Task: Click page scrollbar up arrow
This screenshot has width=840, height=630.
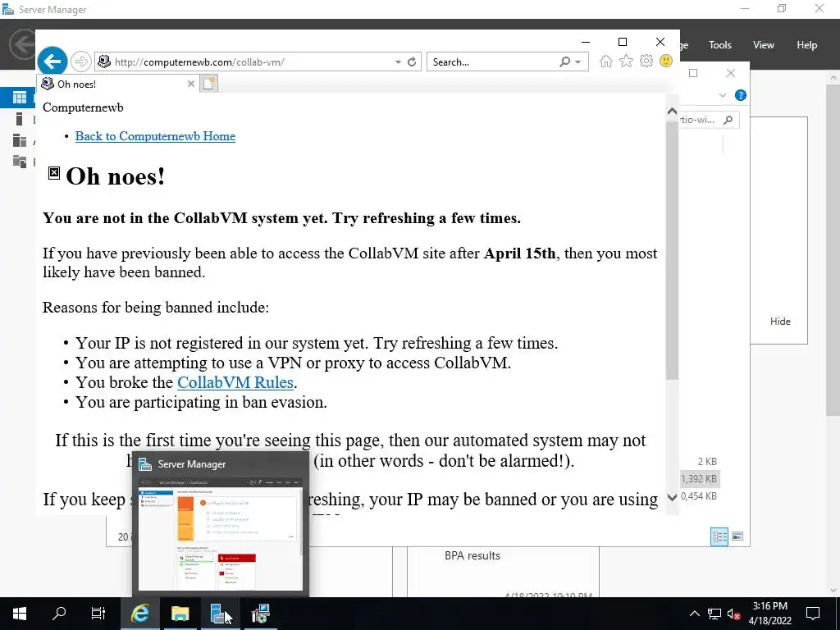Action: pos(672,112)
